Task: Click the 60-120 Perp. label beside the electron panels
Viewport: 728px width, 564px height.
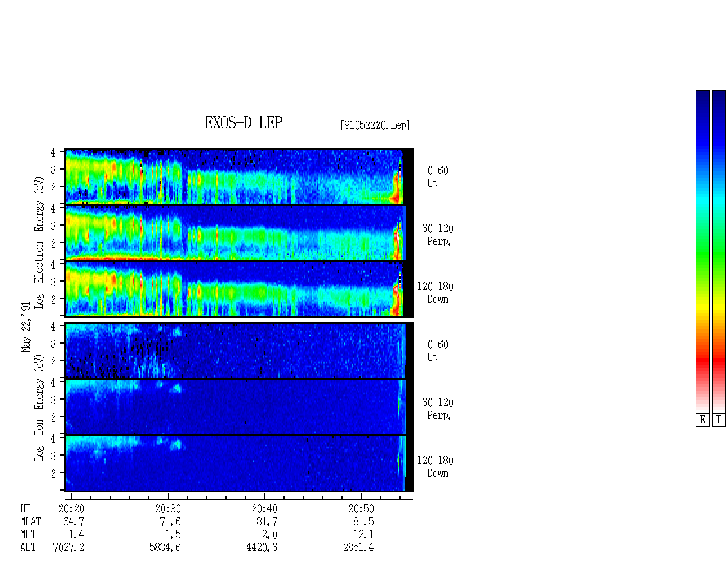Action: pos(437,235)
